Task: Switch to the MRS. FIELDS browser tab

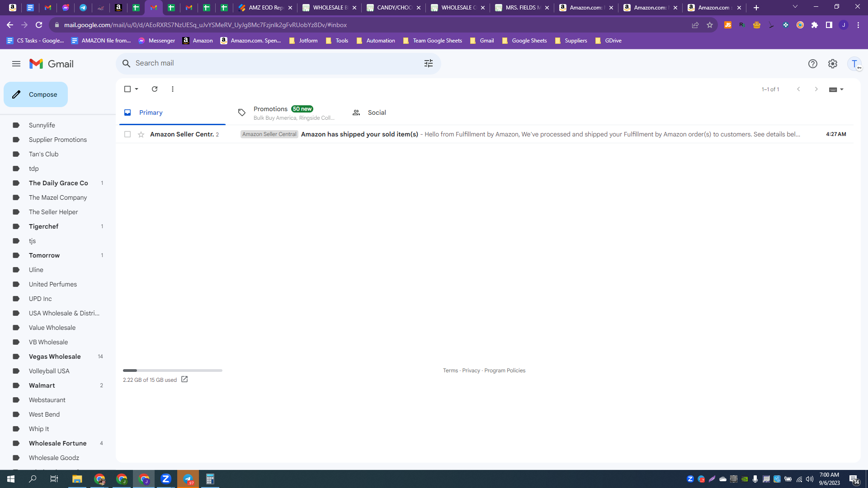Action: [522, 8]
